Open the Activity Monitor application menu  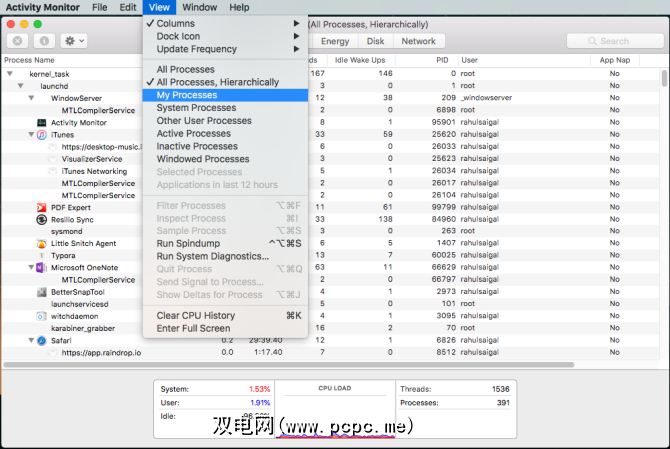click(43, 7)
